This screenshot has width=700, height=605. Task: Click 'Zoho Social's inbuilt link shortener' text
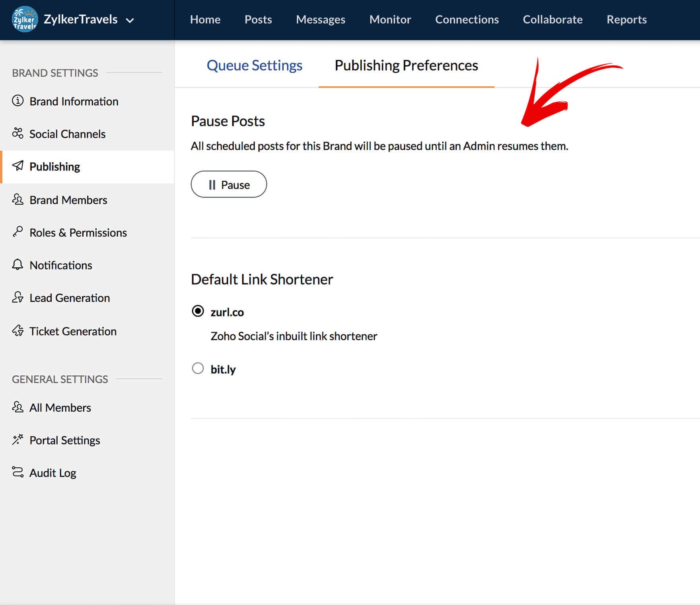tap(294, 336)
